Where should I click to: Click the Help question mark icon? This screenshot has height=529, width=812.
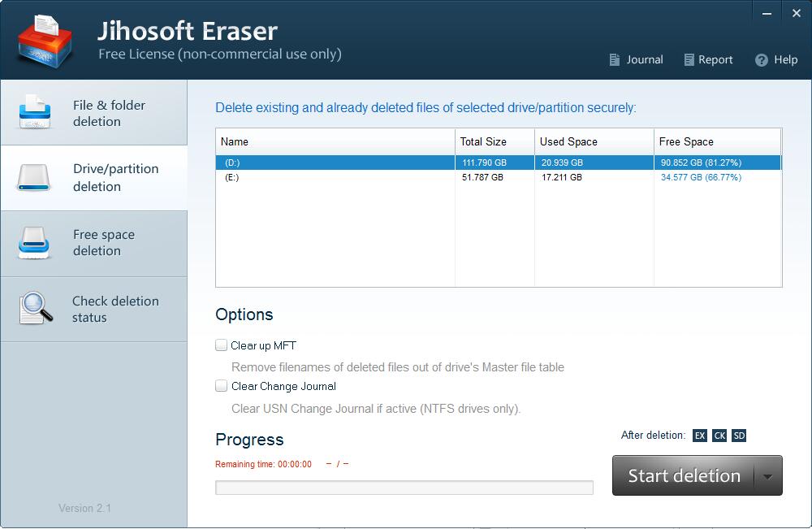click(762, 60)
